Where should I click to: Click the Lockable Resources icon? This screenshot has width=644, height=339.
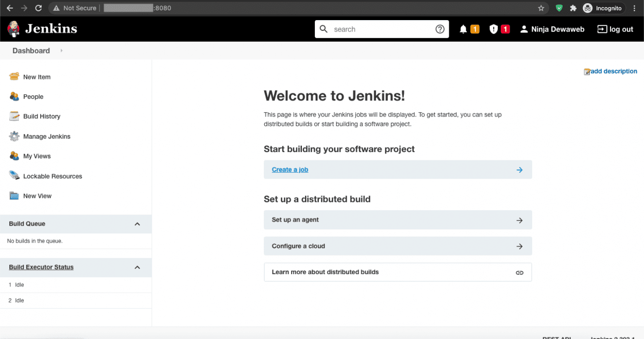[14, 176]
